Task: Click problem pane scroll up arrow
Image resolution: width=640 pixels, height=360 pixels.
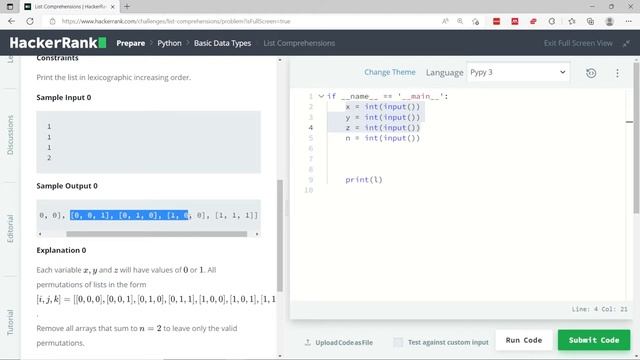Action: (280, 60)
